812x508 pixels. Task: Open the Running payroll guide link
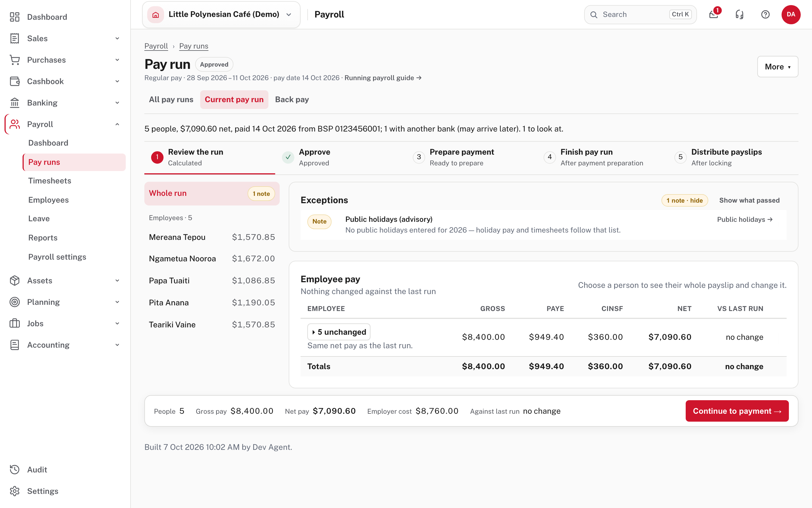(x=383, y=78)
